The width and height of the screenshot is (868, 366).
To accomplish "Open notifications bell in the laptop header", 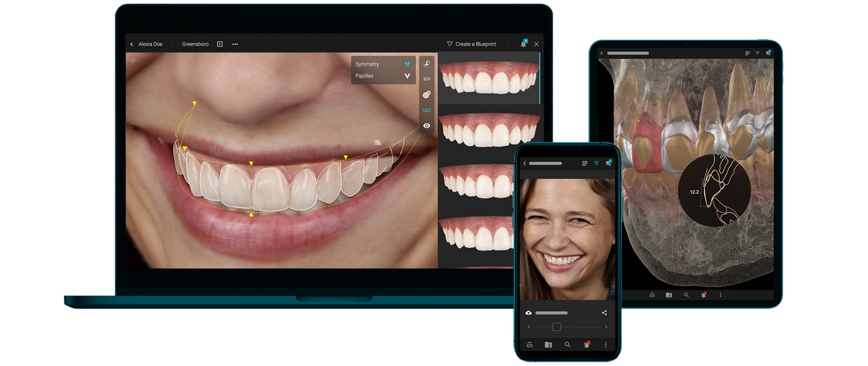I will [x=523, y=44].
